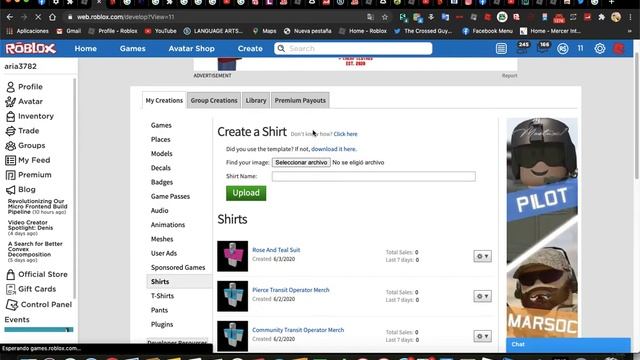The image size is (640, 360).
Task: Click the 'download it here' link
Action: point(333,149)
